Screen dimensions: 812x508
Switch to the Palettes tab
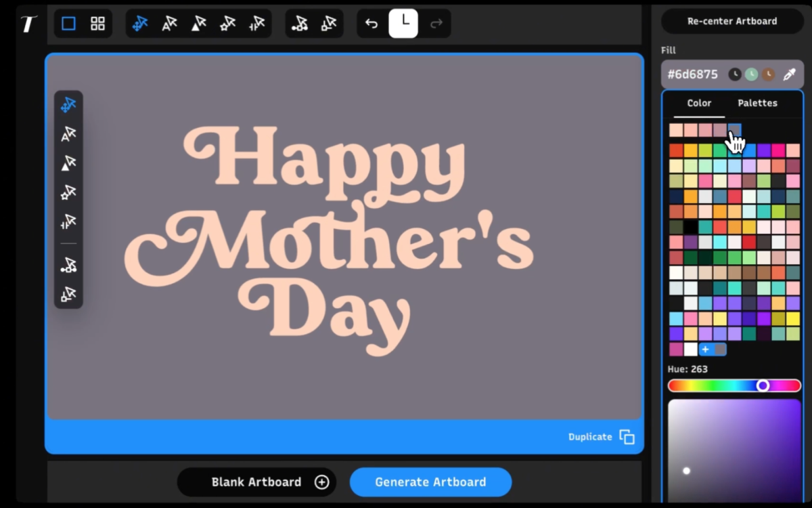pos(757,104)
